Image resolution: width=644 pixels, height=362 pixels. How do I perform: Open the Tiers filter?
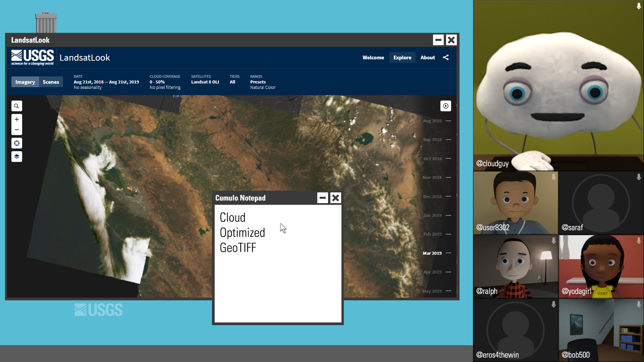(234, 79)
